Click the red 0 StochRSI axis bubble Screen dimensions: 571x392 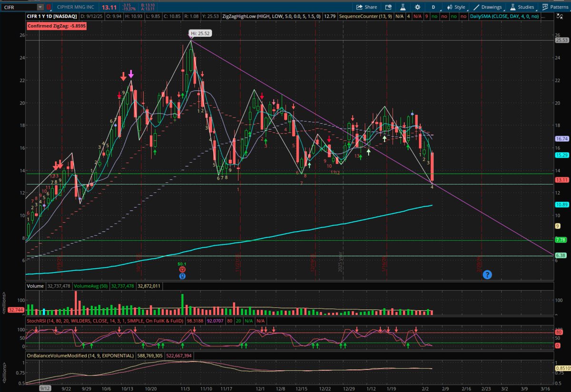pos(558,346)
